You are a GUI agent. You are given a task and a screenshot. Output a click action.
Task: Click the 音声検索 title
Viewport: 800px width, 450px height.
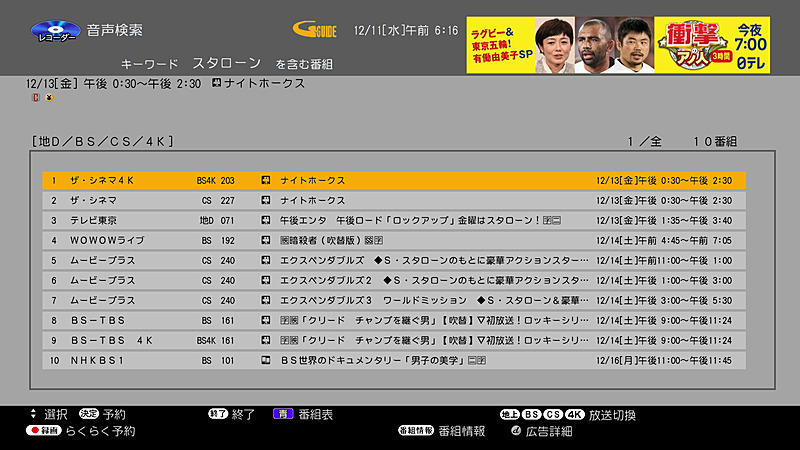pyautogui.click(x=115, y=30)
